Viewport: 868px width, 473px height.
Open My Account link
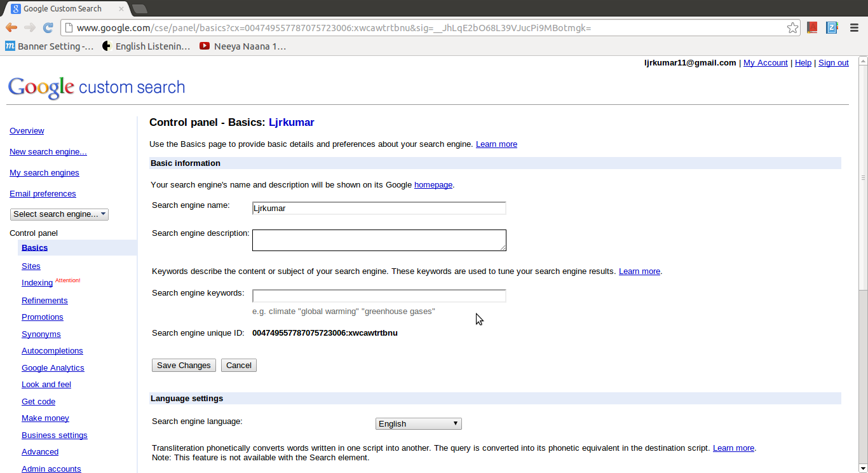[766, 63]
